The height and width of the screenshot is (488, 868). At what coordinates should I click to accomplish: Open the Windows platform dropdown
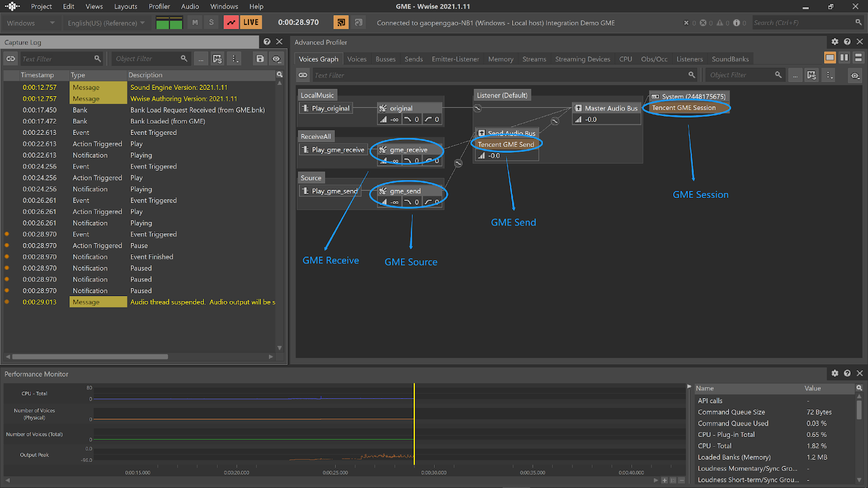pos(30,23)
